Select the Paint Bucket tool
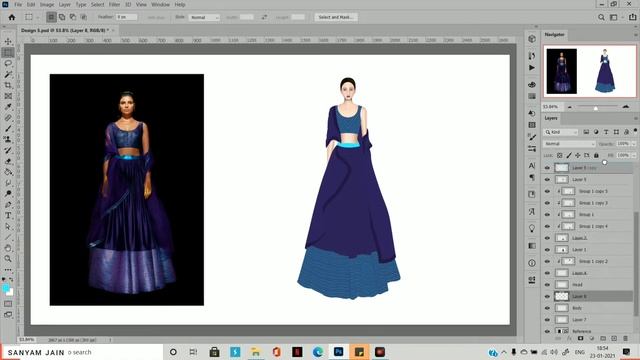The width and height of the screenshot is (640, 360). [x=8, y=172]
